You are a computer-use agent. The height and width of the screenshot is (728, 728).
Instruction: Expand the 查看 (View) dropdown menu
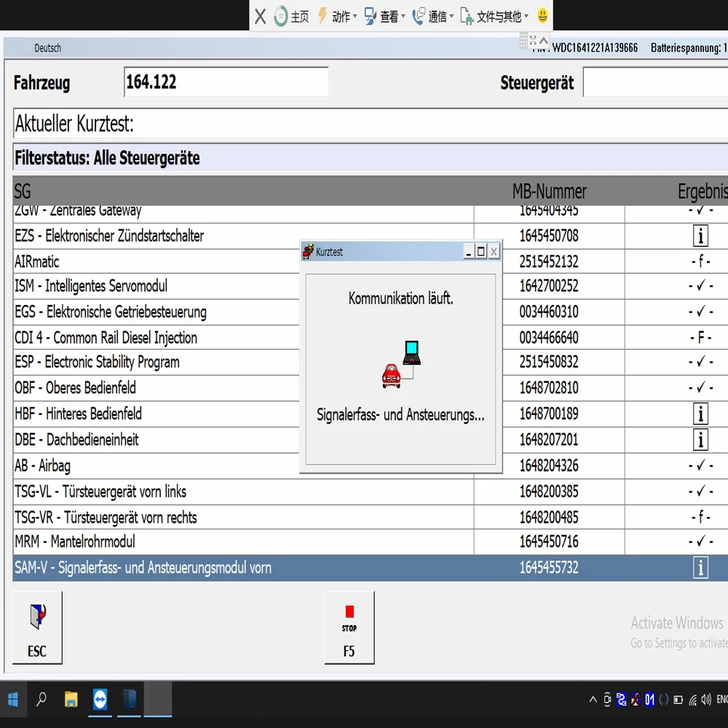384,16
